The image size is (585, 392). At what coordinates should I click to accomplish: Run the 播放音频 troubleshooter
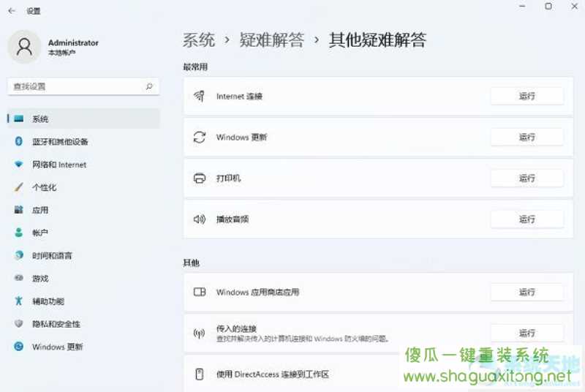click(526, 219)
